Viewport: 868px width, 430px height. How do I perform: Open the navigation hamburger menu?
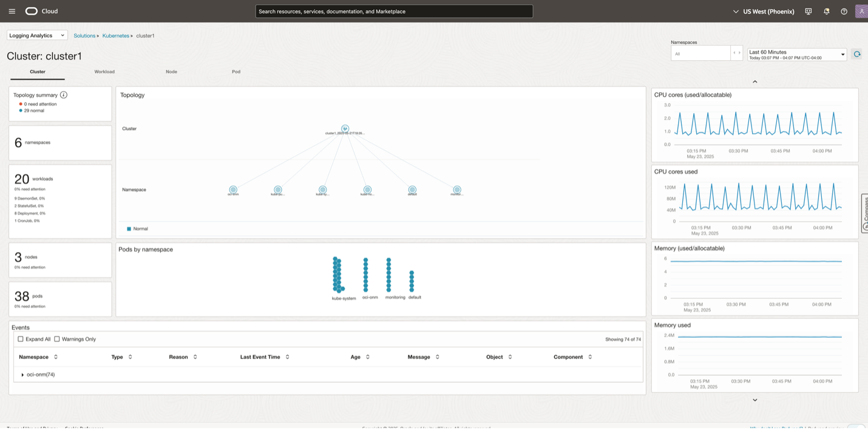click(x=12, y=11)
